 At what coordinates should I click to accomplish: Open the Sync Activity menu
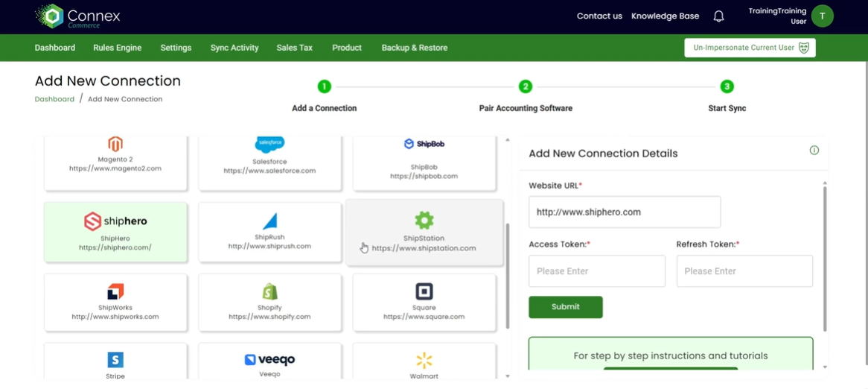click(234, 48)
